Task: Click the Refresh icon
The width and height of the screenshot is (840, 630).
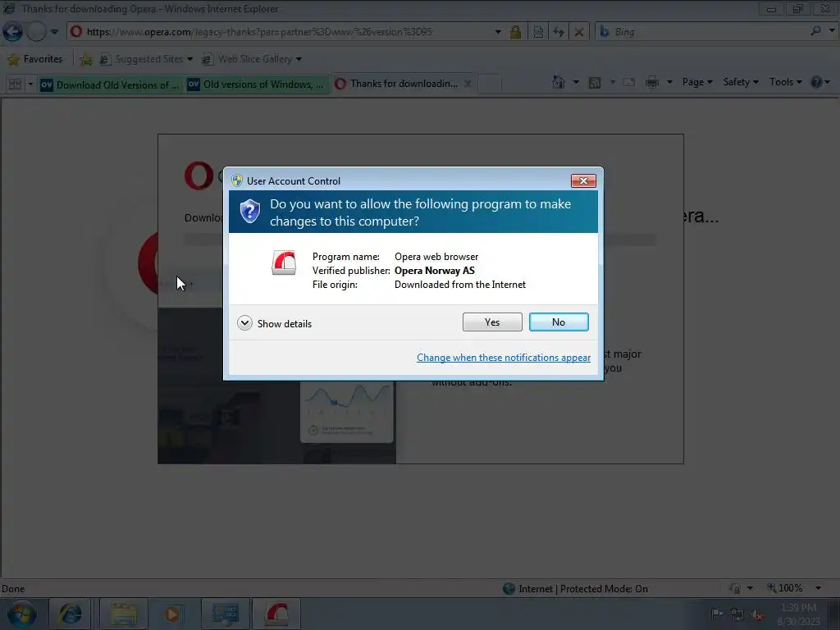Action: [x=559, y=32]
